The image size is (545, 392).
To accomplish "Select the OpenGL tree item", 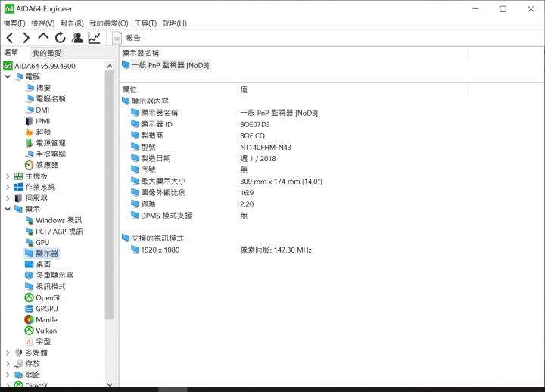I will tap(42, 298).
